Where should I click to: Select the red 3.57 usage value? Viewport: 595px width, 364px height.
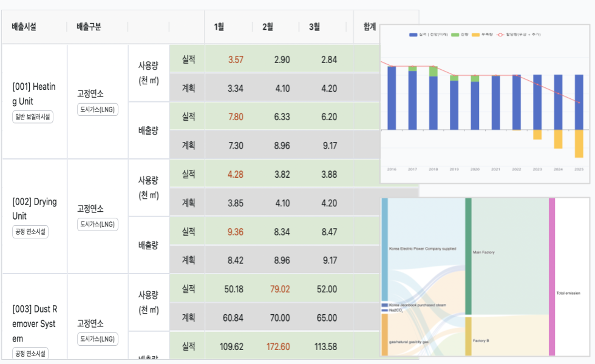[x=236, y=59]
